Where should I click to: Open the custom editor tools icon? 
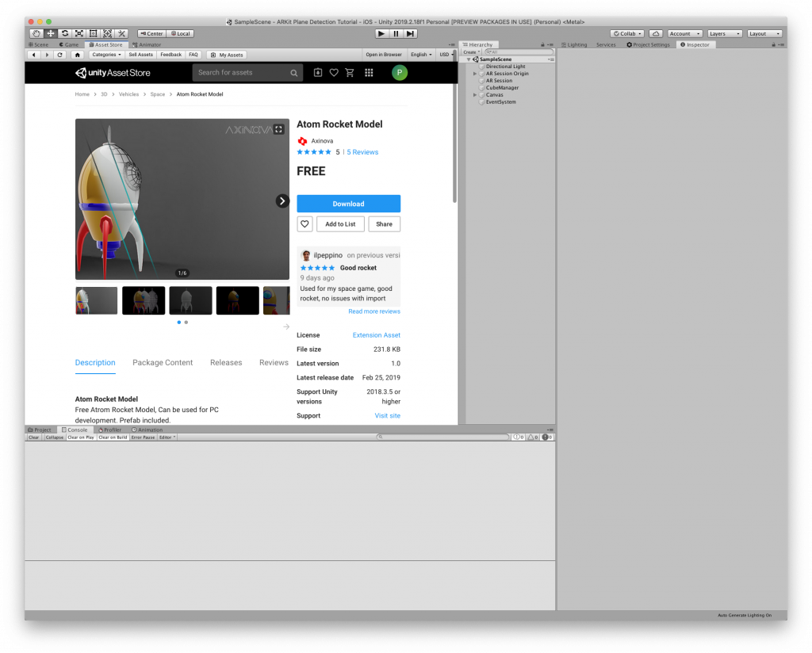[x=121, y=33]
